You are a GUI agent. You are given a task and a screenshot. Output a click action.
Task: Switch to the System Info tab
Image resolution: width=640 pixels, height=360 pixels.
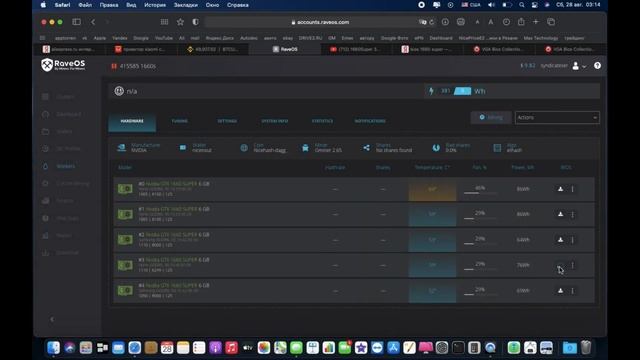(275, 121)
